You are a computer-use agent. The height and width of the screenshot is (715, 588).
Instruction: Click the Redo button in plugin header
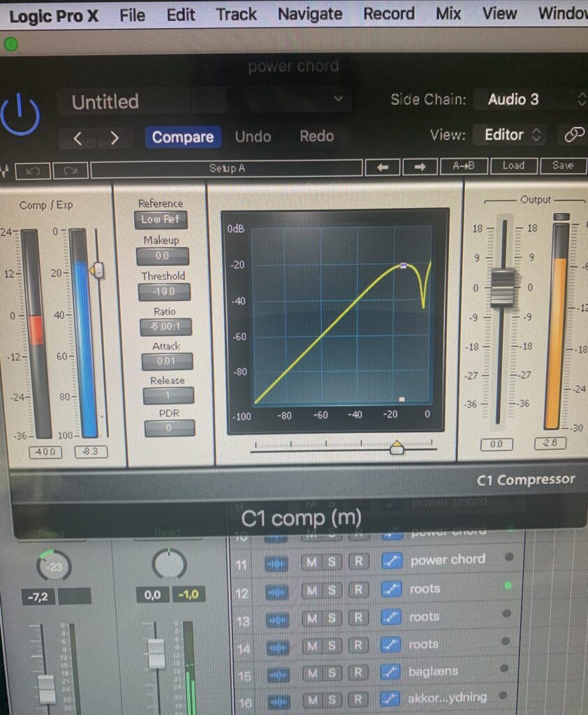point(316,136)
